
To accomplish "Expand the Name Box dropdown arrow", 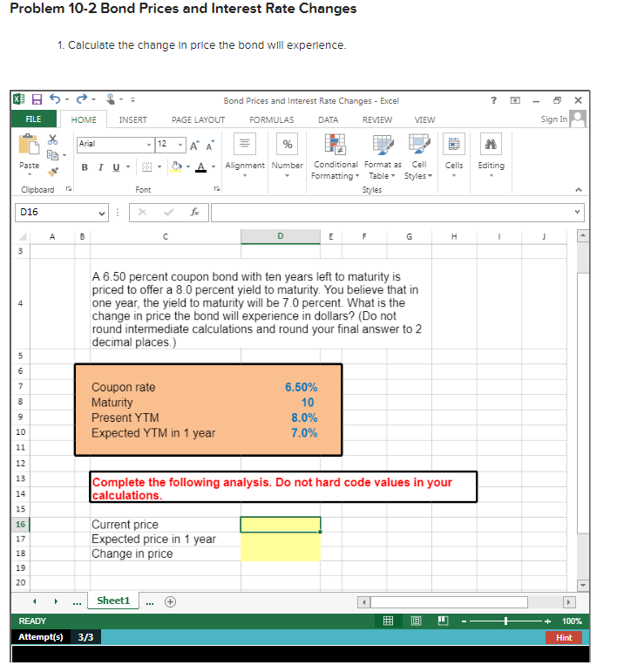I will pos(102,213).
